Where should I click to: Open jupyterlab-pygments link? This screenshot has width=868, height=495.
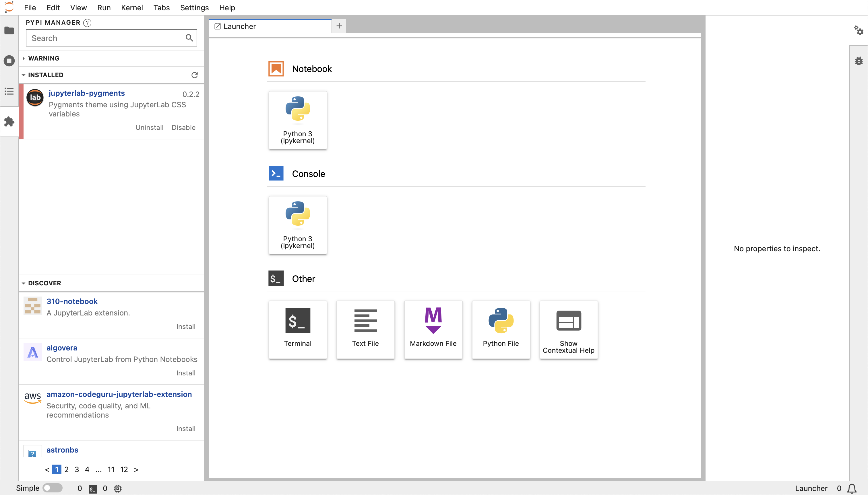click(87, 93)
